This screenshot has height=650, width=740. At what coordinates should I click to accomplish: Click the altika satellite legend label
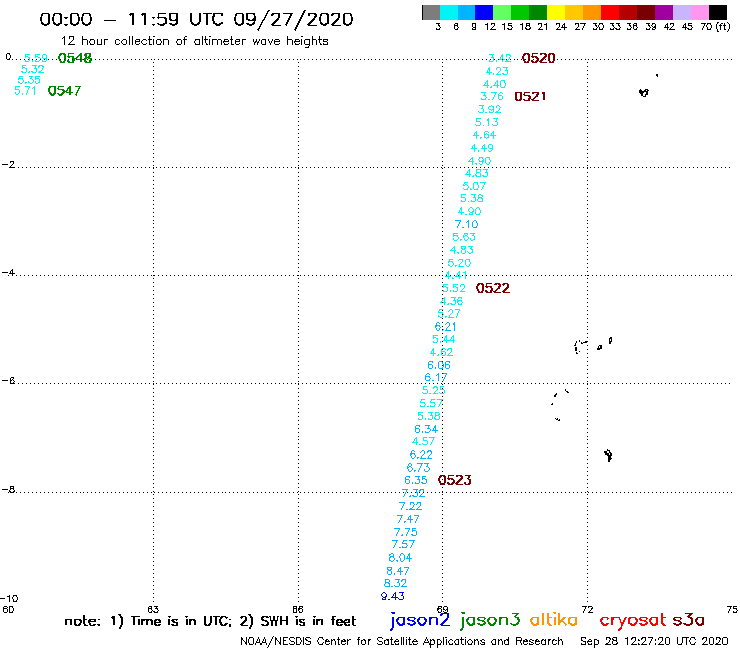coord(554,620)
